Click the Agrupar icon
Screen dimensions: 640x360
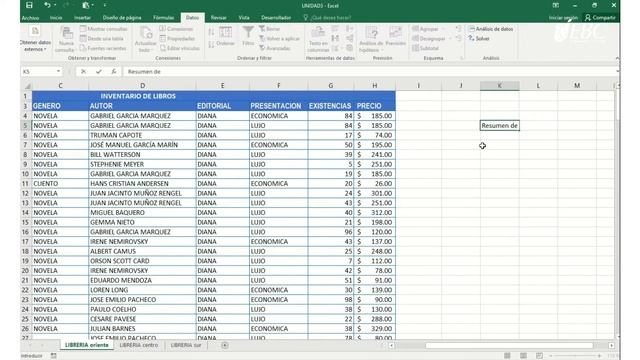pos(425,29)
